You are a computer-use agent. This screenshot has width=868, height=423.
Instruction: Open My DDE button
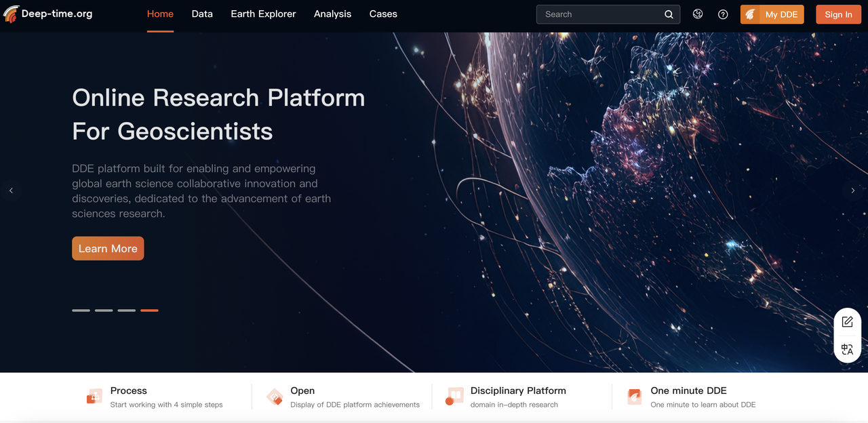pyautogui.click(x=772, y=14)
